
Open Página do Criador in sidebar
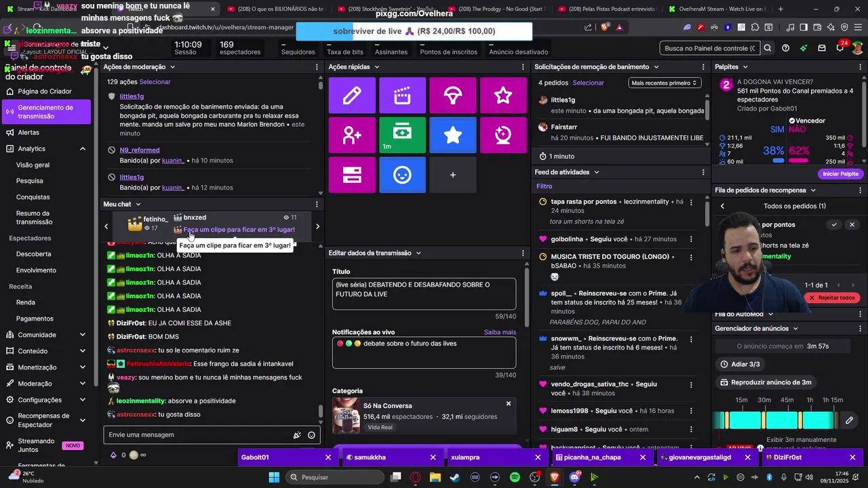46,91
